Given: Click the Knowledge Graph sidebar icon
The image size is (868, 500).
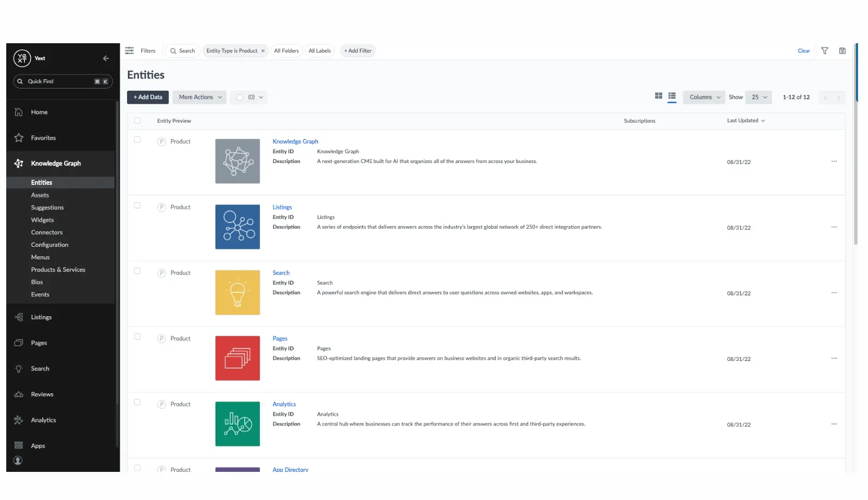Looking at the screenshot, I should tap(19, 164).
